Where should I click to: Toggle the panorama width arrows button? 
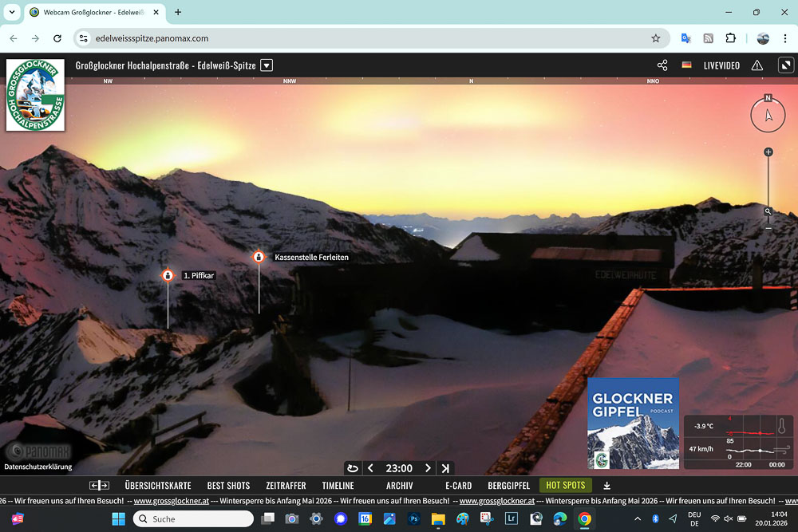(99, 485)
